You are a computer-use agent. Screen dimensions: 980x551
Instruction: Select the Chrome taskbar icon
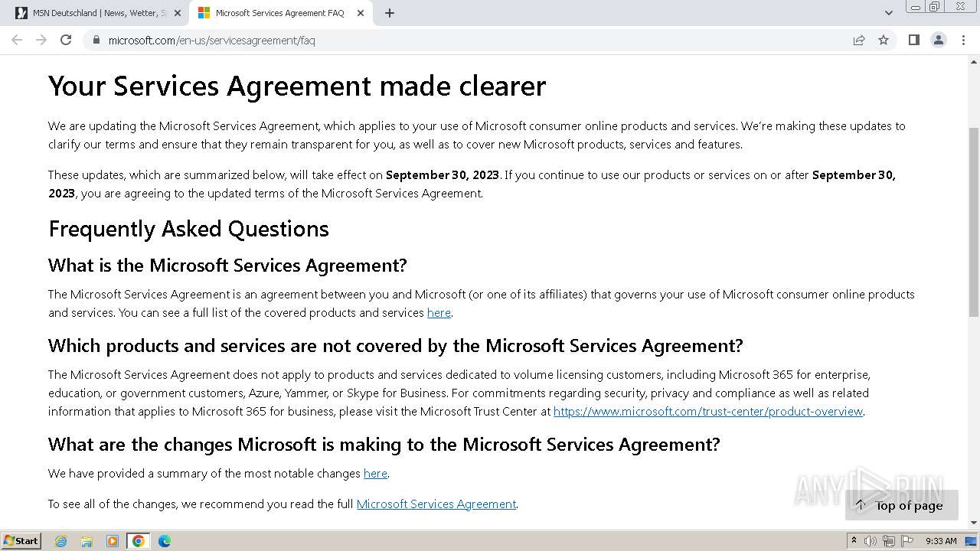click(139, 541)
